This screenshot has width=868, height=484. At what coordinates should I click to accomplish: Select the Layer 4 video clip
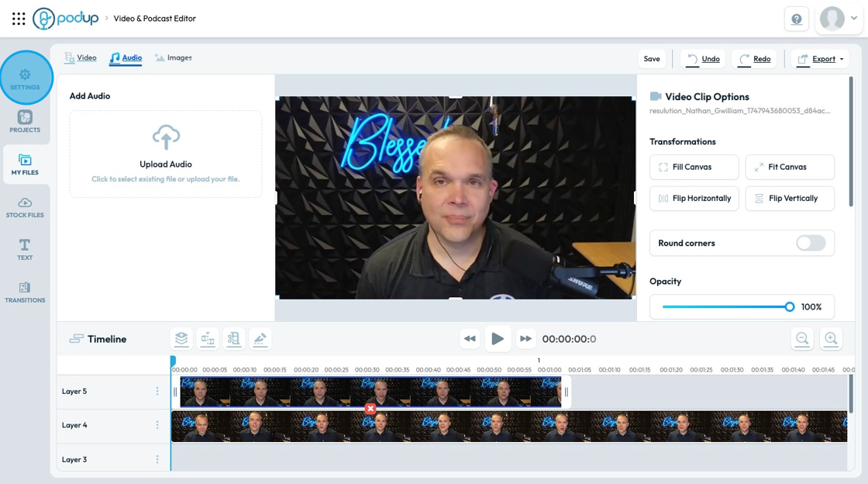pyautogui.click(x=508, y=426)
